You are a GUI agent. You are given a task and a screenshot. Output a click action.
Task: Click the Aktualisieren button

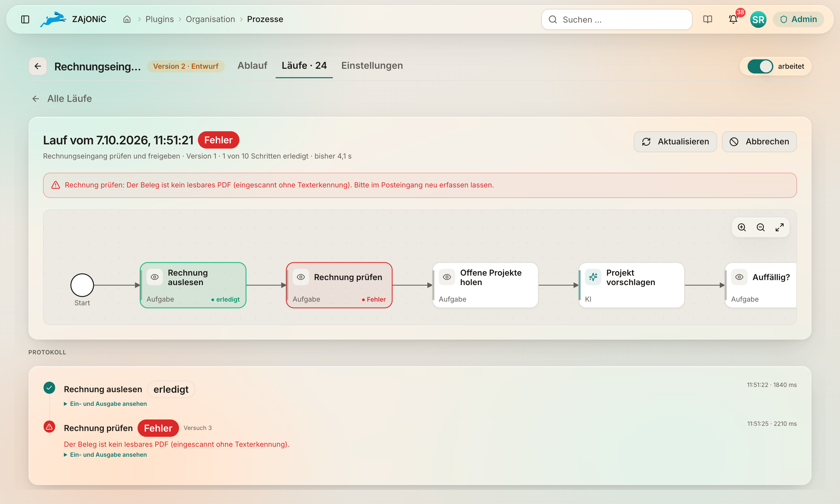coord(675,142)
